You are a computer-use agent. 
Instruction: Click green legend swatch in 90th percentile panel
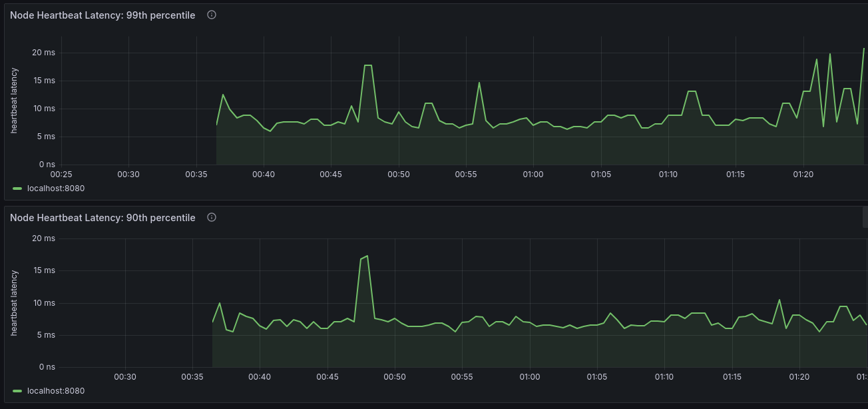pyautogui.click(x=17, y=391)
